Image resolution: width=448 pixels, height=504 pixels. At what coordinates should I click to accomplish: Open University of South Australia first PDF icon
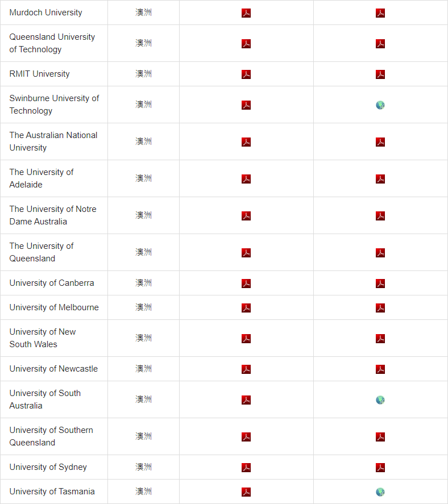[246, 400]
